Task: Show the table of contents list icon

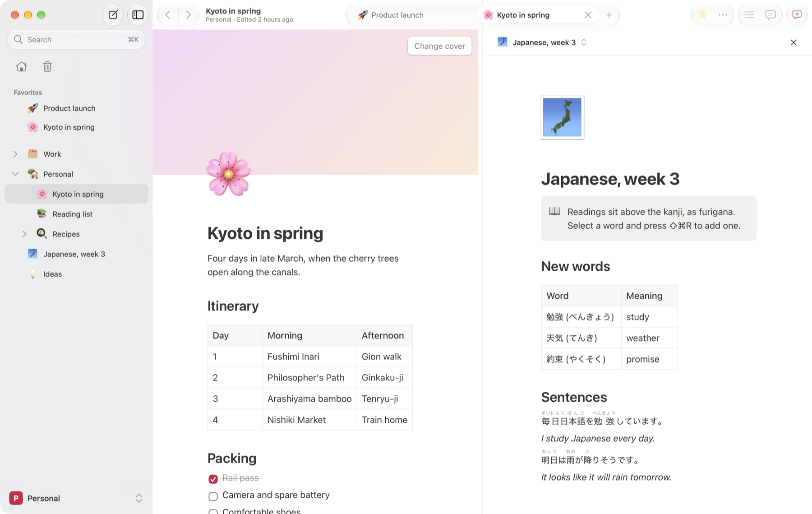Action: click(749, 15)
